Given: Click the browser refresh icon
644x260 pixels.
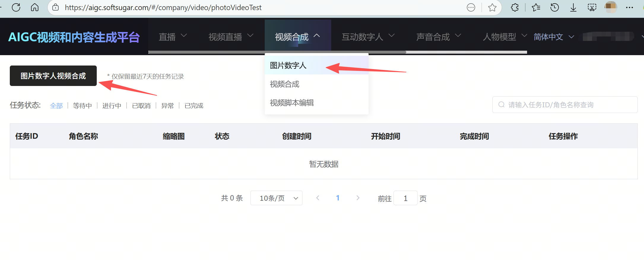Looking at the screenshot, I should 16,7.
